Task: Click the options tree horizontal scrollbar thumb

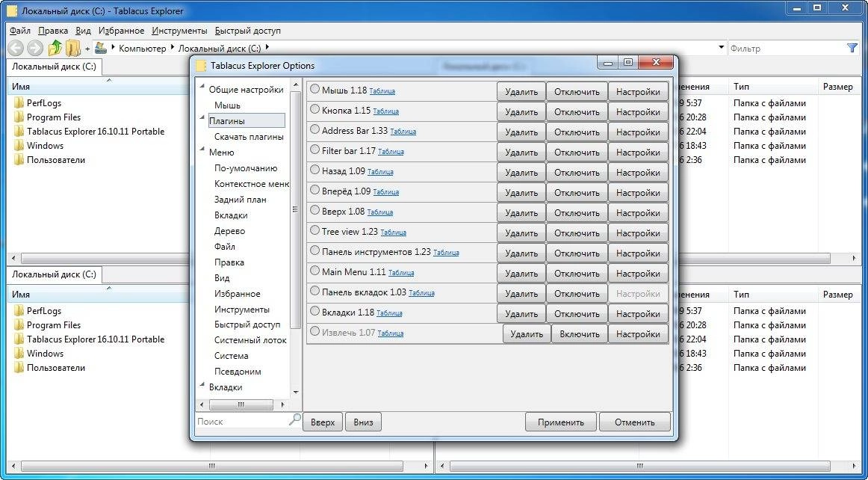Action: coord(241,404)
